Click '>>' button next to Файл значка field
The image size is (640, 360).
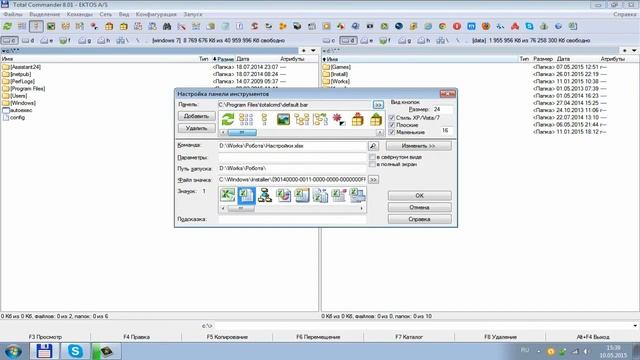point(373,180)
